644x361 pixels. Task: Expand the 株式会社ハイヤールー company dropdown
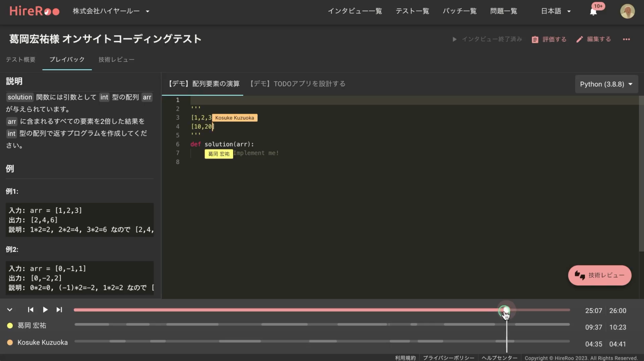pos(111,11)
